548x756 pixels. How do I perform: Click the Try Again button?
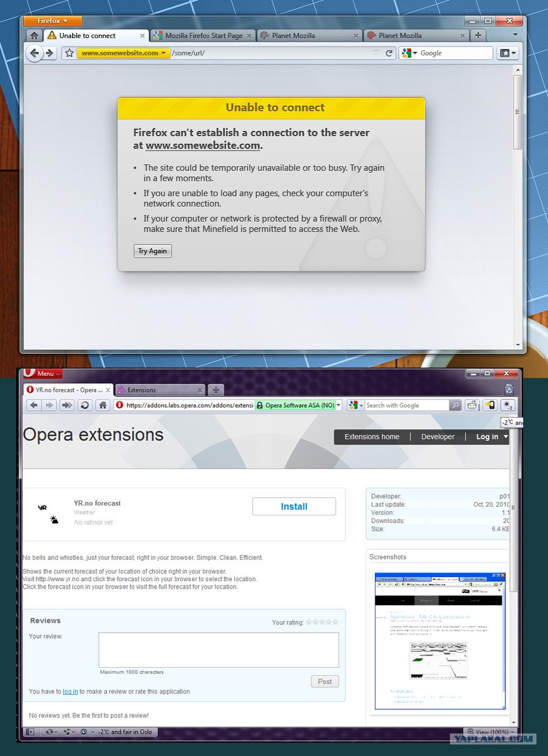point(153,251)
